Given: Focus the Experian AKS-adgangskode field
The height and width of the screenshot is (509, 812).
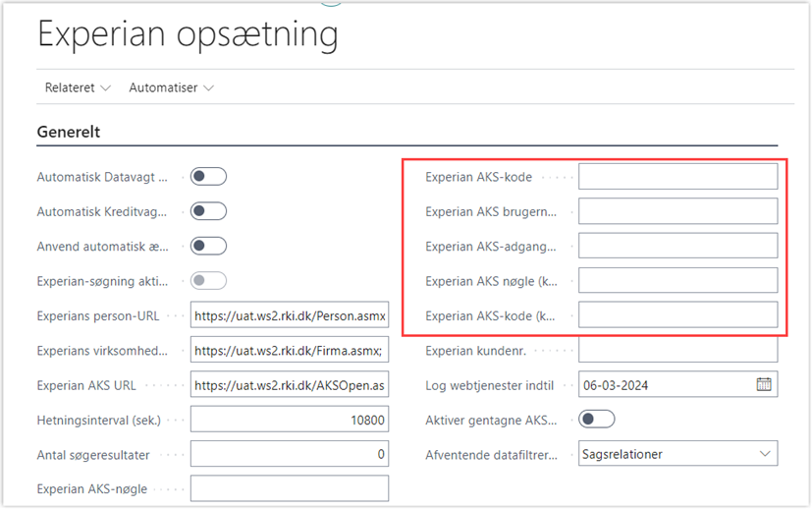Looking at the screenshot, I should click(x=677, y=247).
